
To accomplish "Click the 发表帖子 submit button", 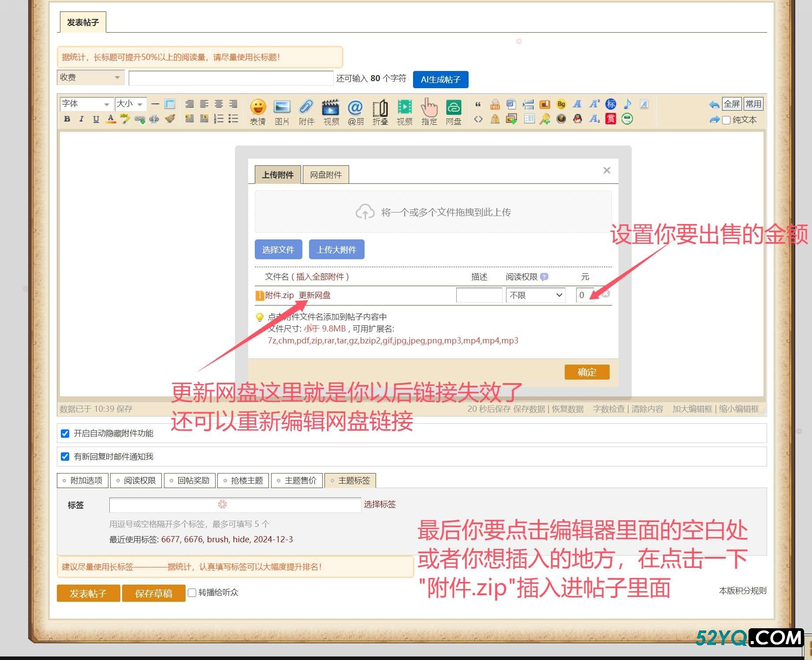I will [88, 593].
